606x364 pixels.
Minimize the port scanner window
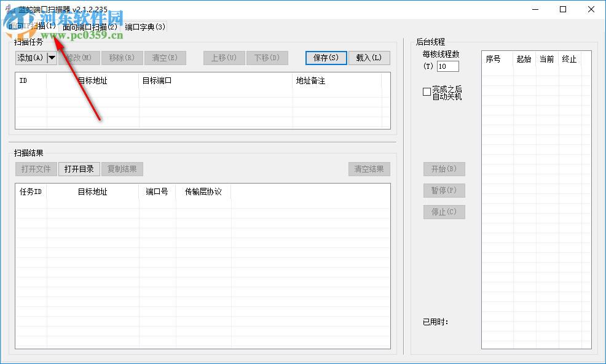[535, 9]
